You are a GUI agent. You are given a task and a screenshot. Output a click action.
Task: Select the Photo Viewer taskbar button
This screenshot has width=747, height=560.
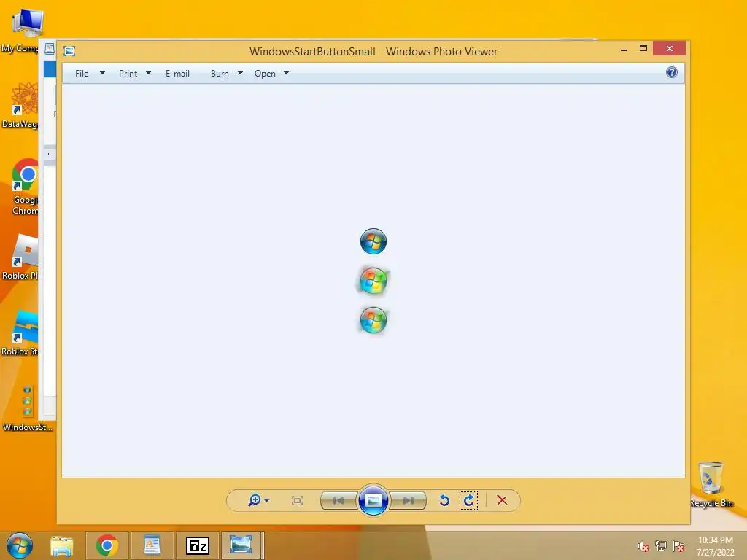click(x=241, y=545)
